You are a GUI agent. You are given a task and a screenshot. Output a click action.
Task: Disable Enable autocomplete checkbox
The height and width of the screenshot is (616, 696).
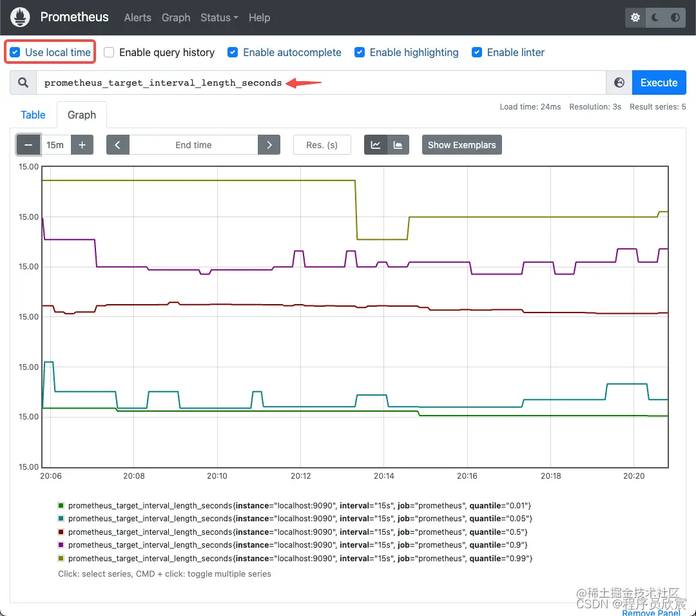coord(233,52)
